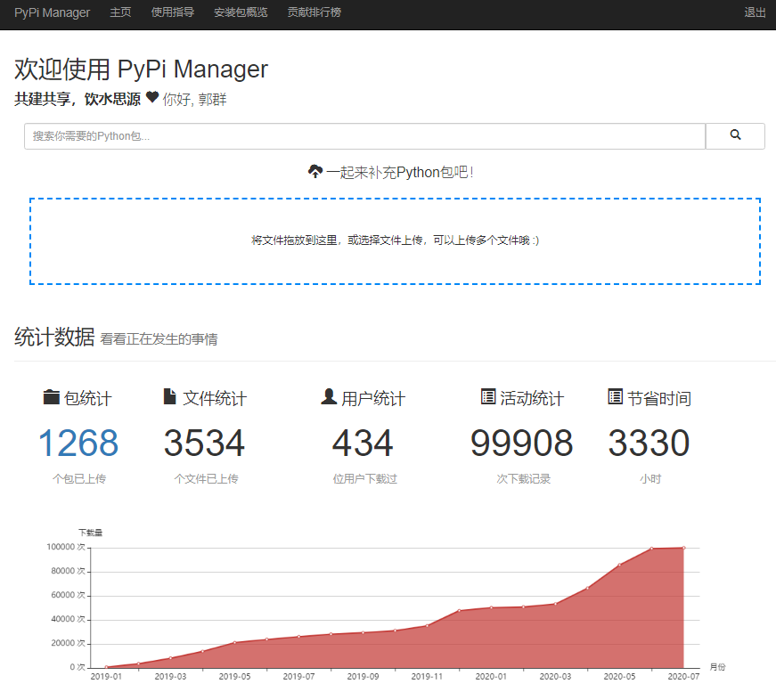Go to 安装包概览 page

point(241,12)
